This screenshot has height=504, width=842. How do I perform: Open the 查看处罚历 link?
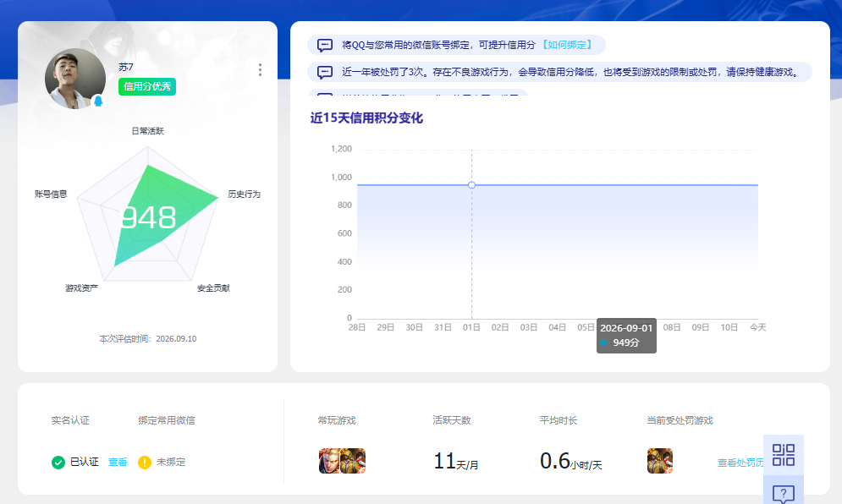740,463
